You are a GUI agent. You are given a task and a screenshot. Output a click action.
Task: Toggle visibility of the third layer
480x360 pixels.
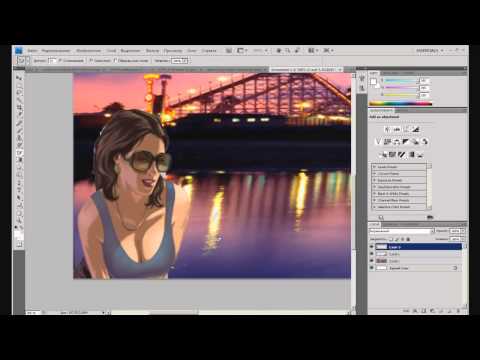372,261
